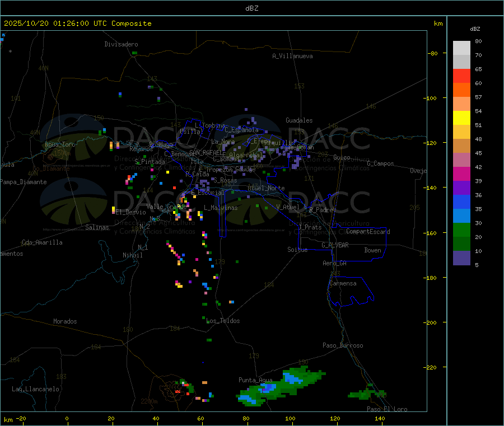Select the dark green 10-20 dBZ swatch
Image resolution: width=504 pixels, height=426 pixels.
tap(461, 244)
